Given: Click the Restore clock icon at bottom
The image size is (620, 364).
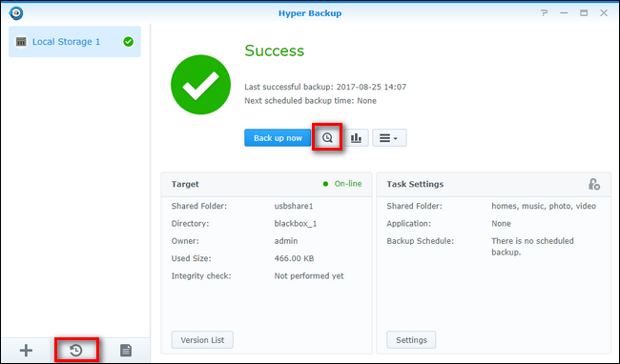Looking at the screenshot, I should pos(76,350).
